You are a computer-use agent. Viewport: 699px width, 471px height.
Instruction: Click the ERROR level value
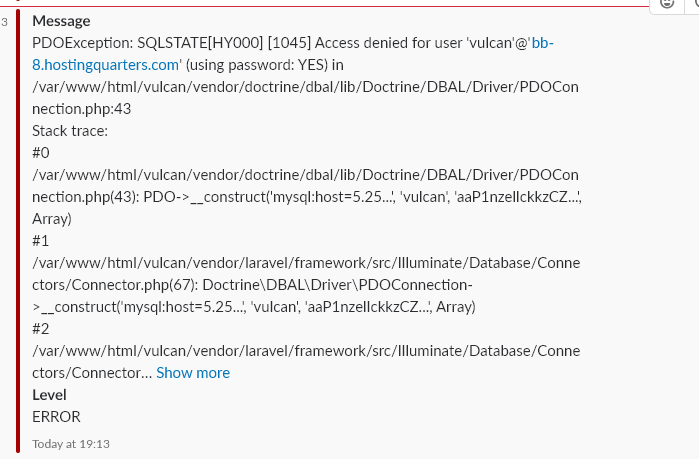pos(56,417)
